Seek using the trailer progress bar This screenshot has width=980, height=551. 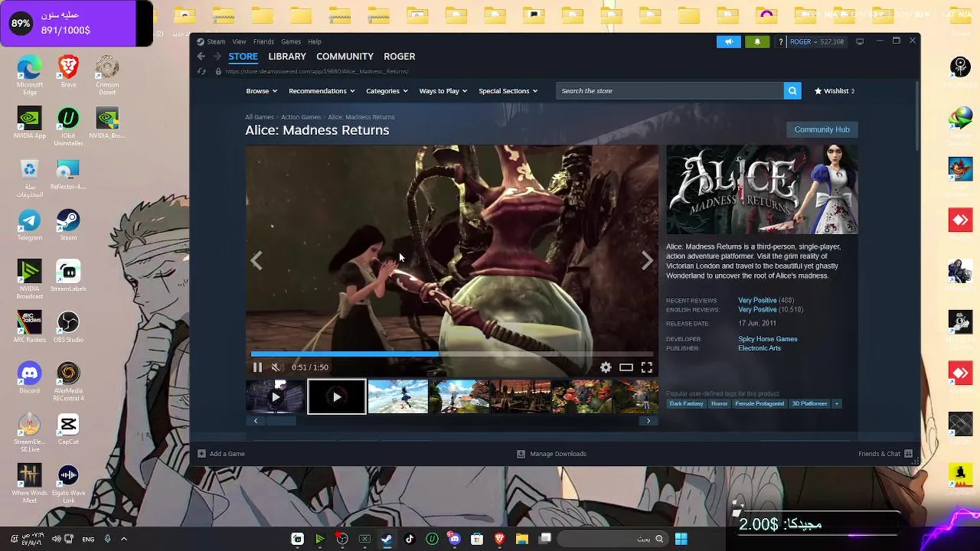coord(452,354)
